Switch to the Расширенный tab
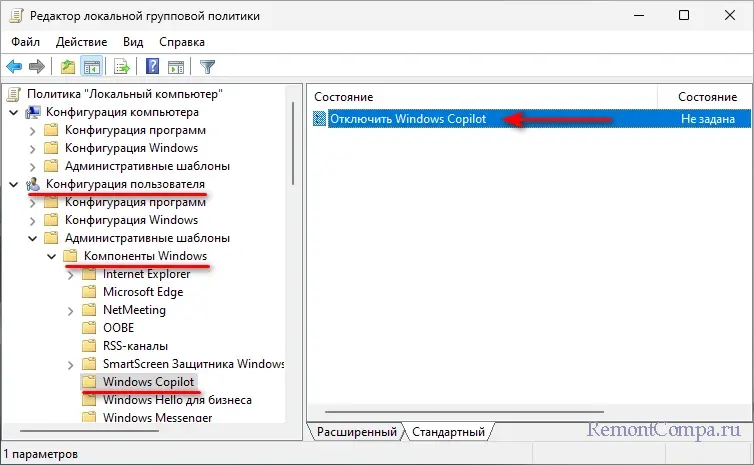Viewport: 754px width, 465px height. point(356,432)
